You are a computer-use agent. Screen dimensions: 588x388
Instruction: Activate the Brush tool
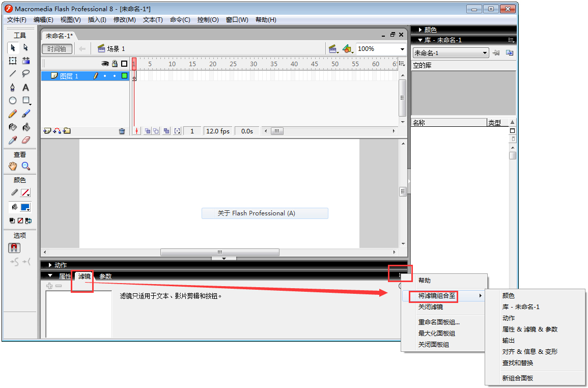click(x=25, y=114)
